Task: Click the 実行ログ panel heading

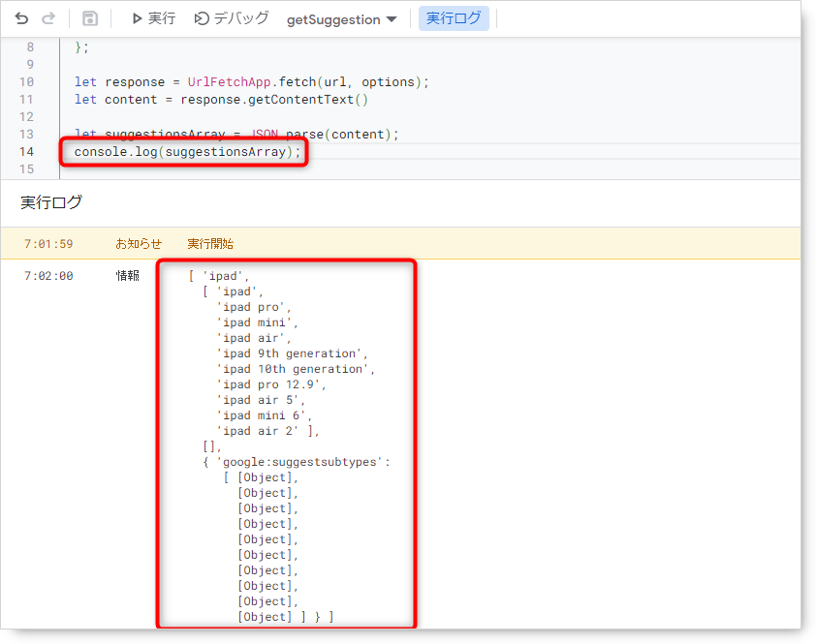Action: (51, 202)
